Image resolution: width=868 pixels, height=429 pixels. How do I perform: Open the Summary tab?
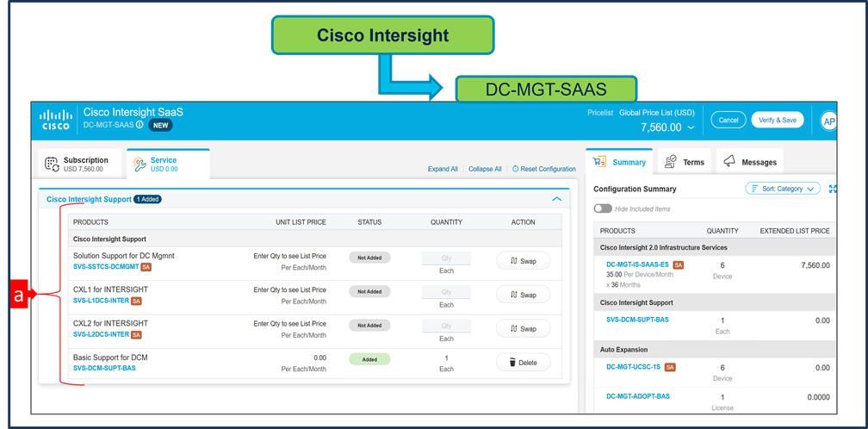point(619,162)
